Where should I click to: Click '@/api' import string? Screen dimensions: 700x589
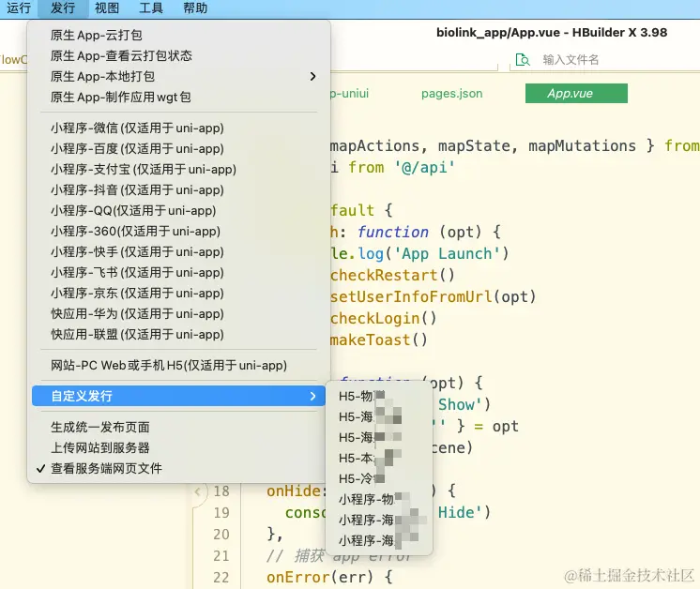(424, 167)
